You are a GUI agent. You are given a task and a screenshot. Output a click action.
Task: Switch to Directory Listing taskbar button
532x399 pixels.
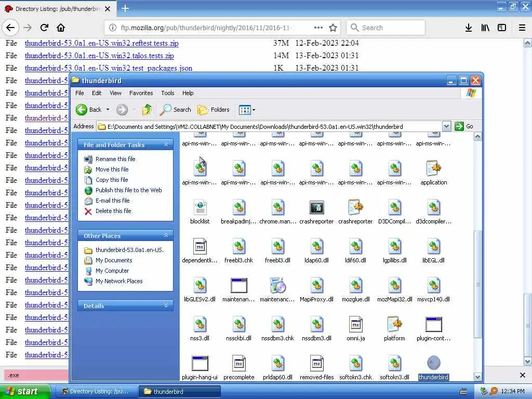pos(96,392)
